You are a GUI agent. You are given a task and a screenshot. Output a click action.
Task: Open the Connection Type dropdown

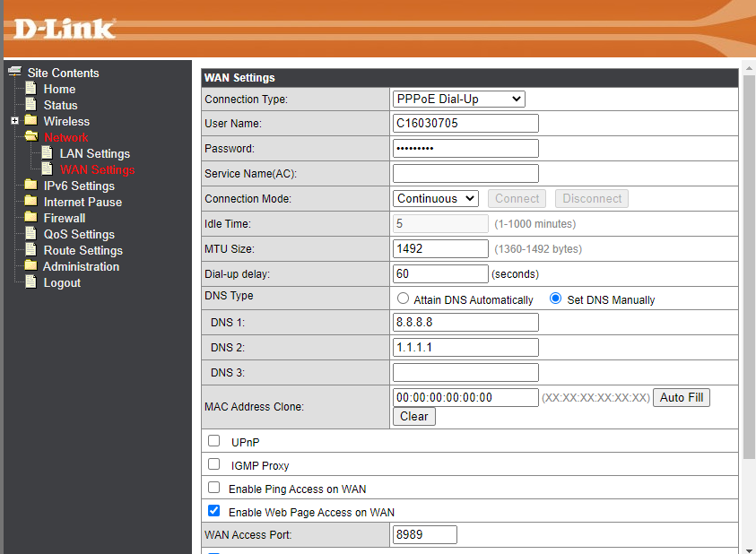[x=458, y=99]
